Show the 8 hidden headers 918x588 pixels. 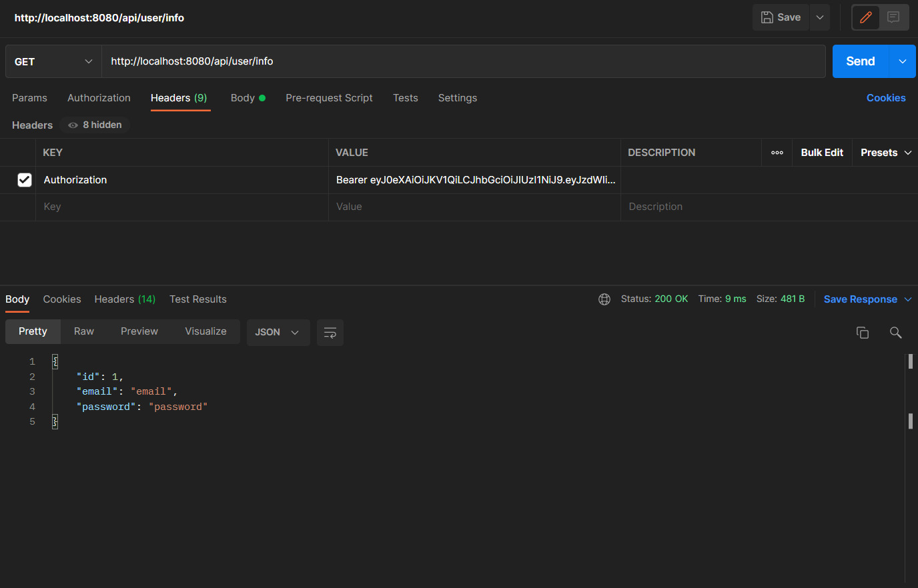click(95, 125)
